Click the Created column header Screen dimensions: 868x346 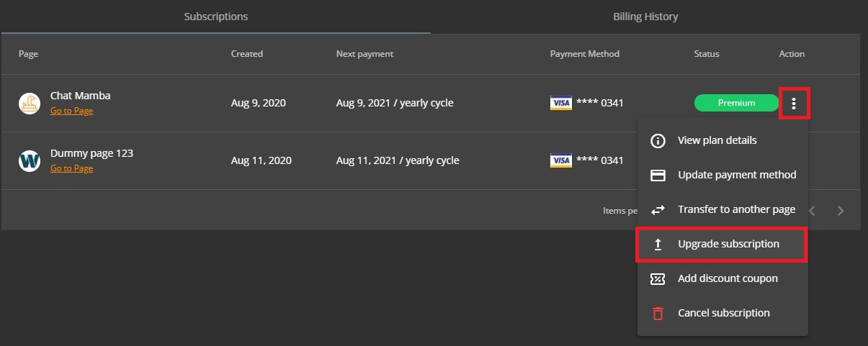(247, 54)
